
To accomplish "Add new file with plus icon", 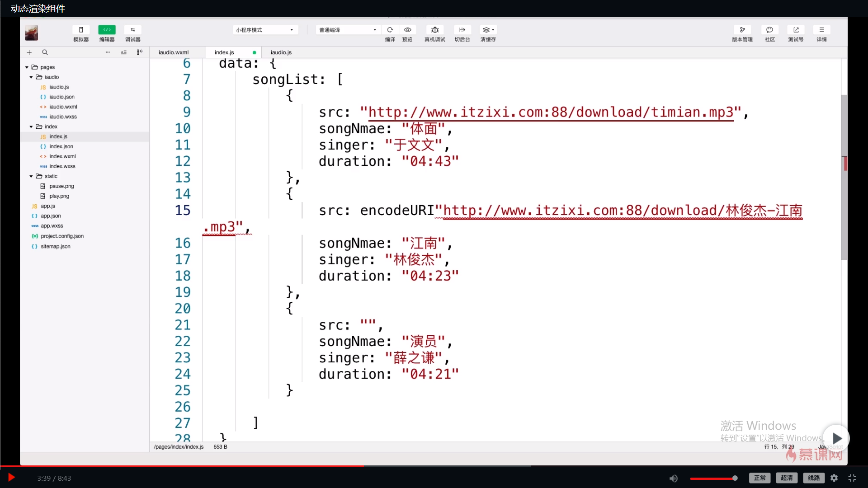I will 29,52.
